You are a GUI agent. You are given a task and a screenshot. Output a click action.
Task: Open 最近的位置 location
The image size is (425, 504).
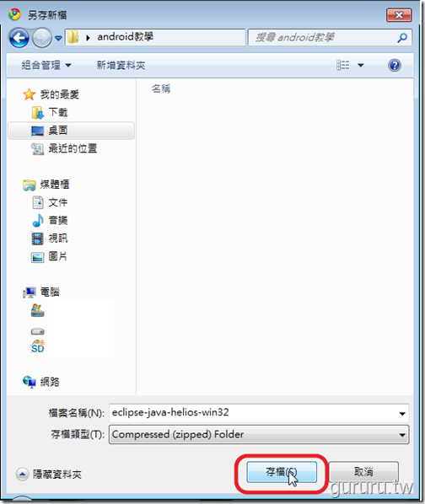pyautogui.click(x=64, y=148)
